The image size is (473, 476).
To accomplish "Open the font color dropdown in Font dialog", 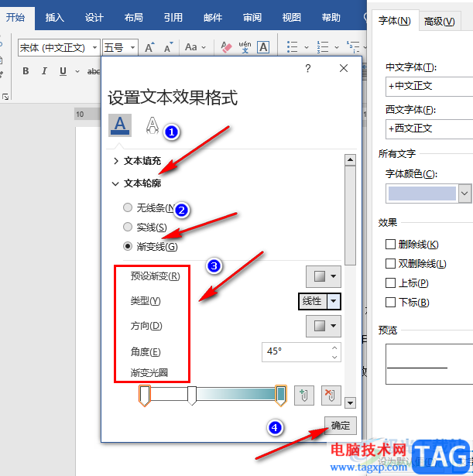I will click(x=464, y=193).
